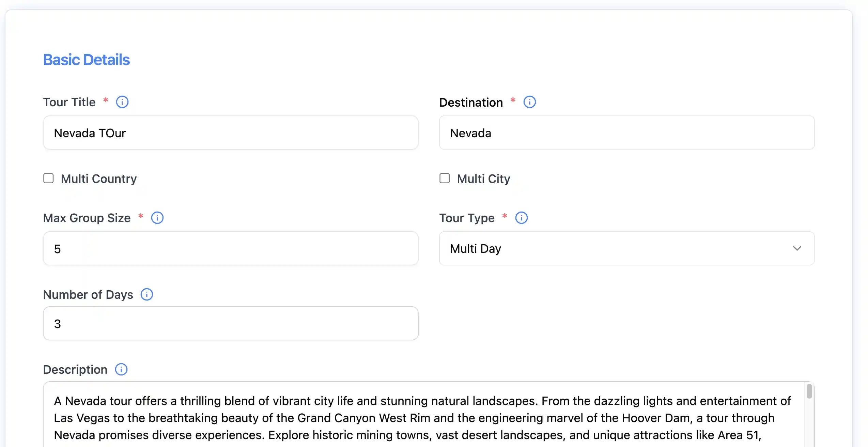Focus the Tour Title field with Nevada TOur
Screen dimensions: 868x447
[x=230, y=133]
